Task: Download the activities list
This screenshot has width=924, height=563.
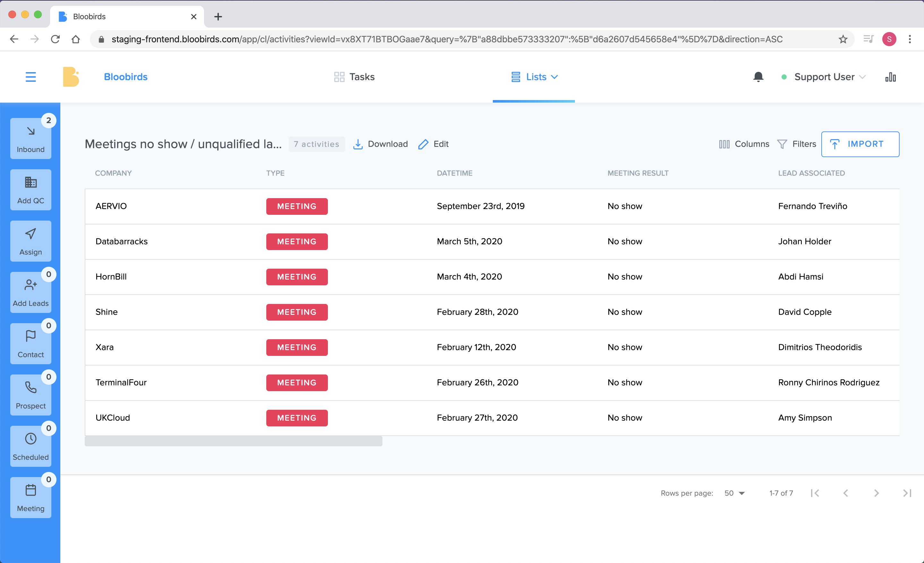Action: [x=380, y=144]
